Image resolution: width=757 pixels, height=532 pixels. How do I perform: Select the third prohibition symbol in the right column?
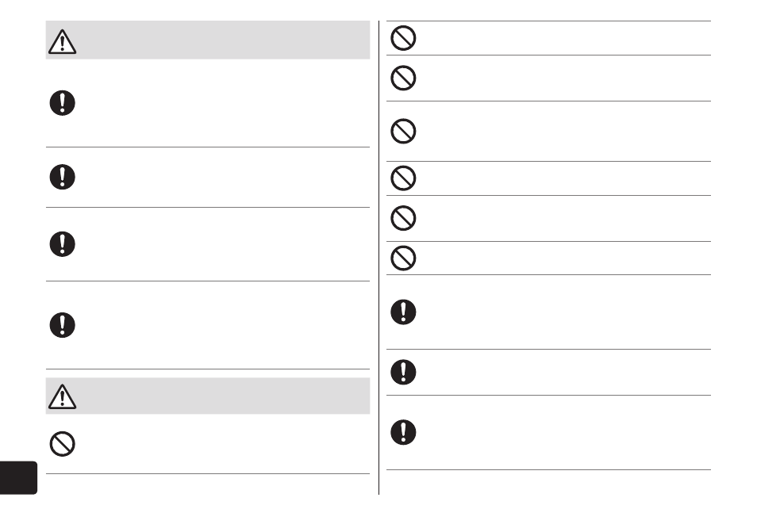click(403, 131)
